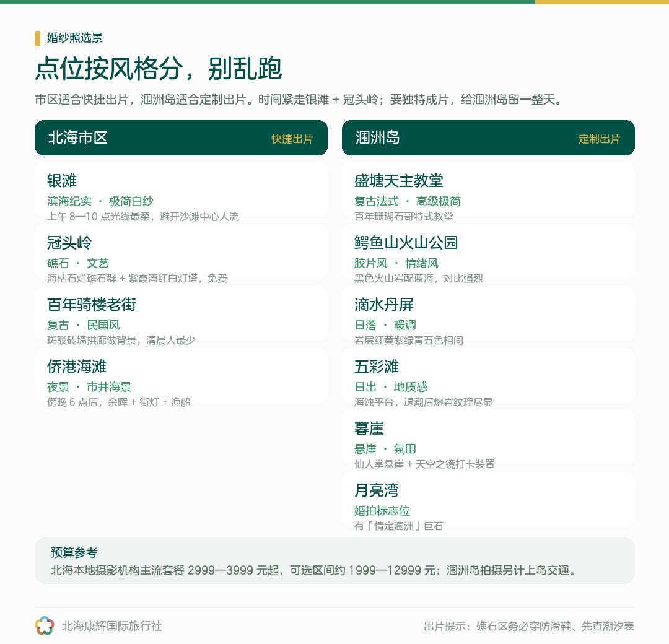The height and width of the screenshot is (644, 669).
Task: Click the 黑色火山岩配蓝海 description
Action: (x=419, y=279)
